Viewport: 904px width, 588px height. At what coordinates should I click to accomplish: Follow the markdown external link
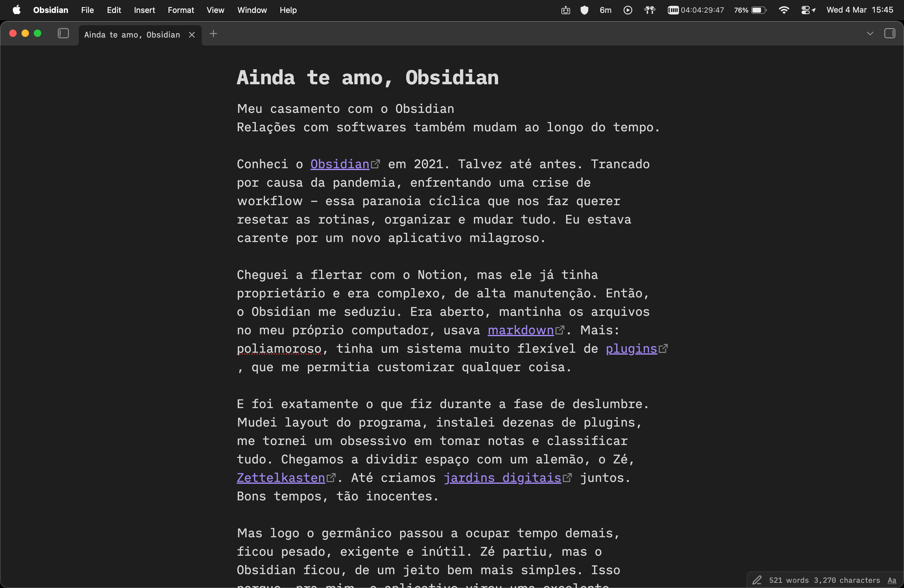tap(520, 330)
